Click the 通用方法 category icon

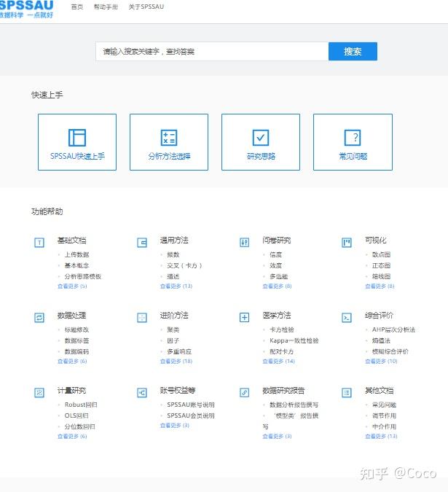coord(142,243)
